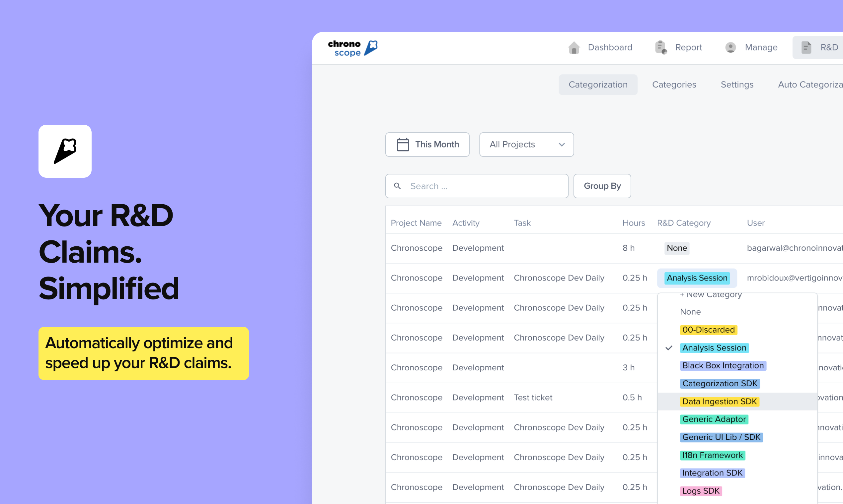Click the This Month date button

(x=427, y=145)
